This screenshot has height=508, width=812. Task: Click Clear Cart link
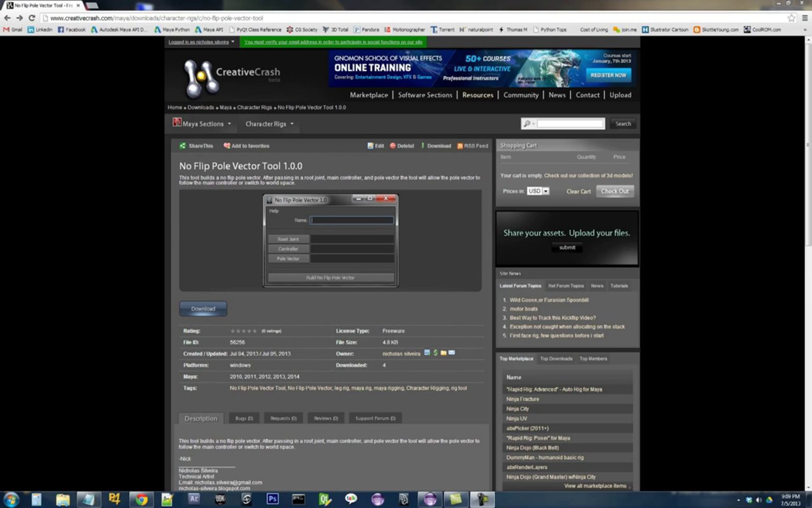(x=579, y=191)
